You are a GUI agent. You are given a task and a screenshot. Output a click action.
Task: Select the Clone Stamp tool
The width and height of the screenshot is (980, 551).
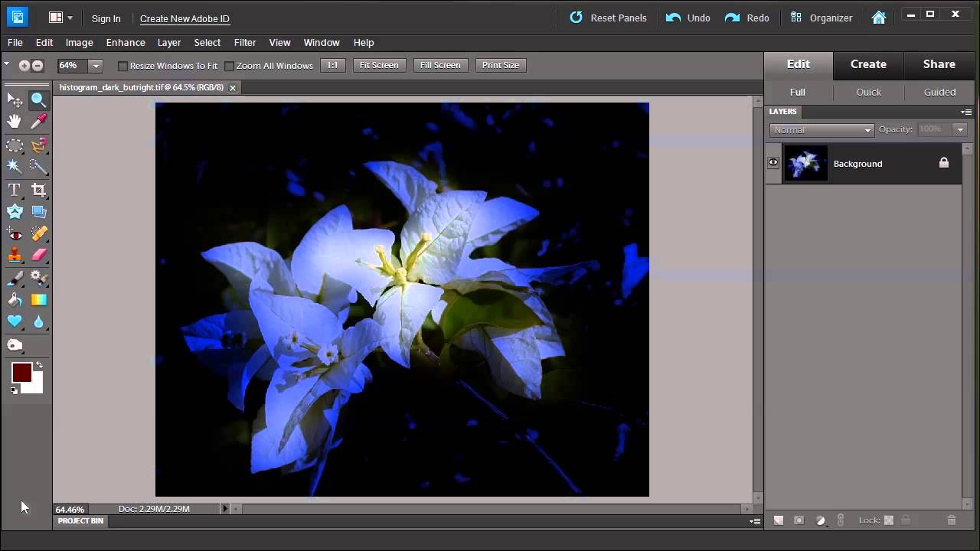(15, 256)
